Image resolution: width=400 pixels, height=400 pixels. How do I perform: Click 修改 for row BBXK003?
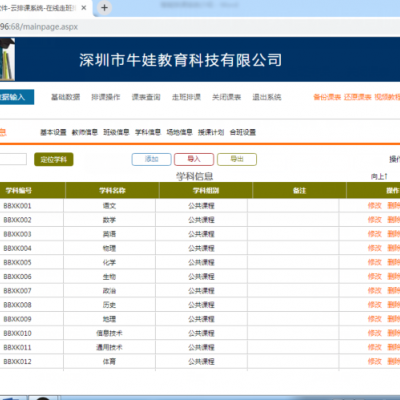click(375, 234)
